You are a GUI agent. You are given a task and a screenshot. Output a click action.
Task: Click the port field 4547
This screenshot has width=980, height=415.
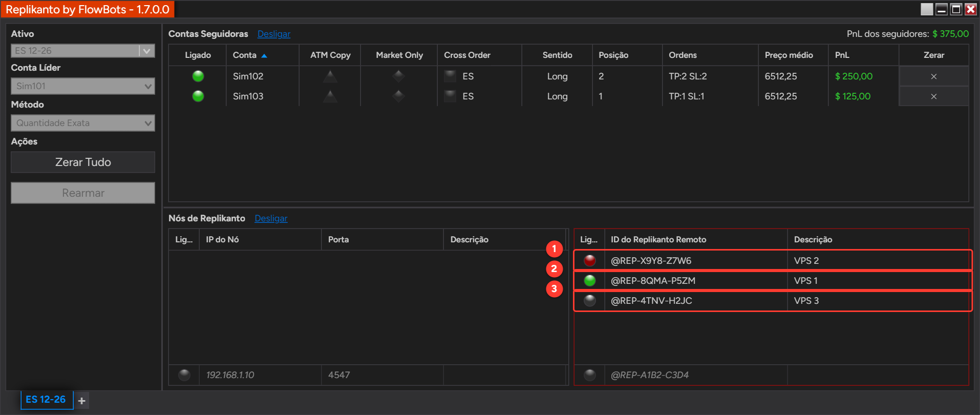click(x=382, y=375)
